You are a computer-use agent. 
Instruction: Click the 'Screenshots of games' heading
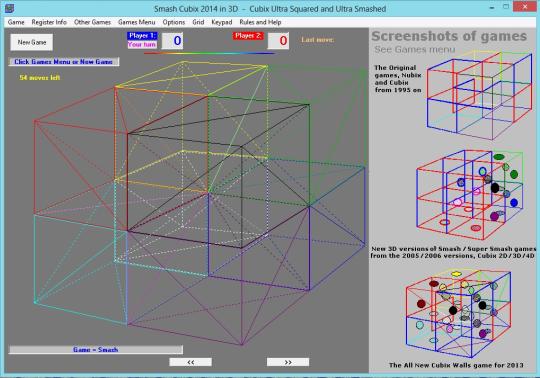449,36
